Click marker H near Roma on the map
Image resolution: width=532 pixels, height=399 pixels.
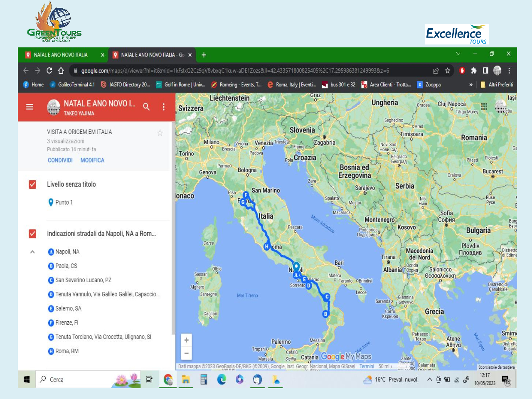(x=267, y=247)
